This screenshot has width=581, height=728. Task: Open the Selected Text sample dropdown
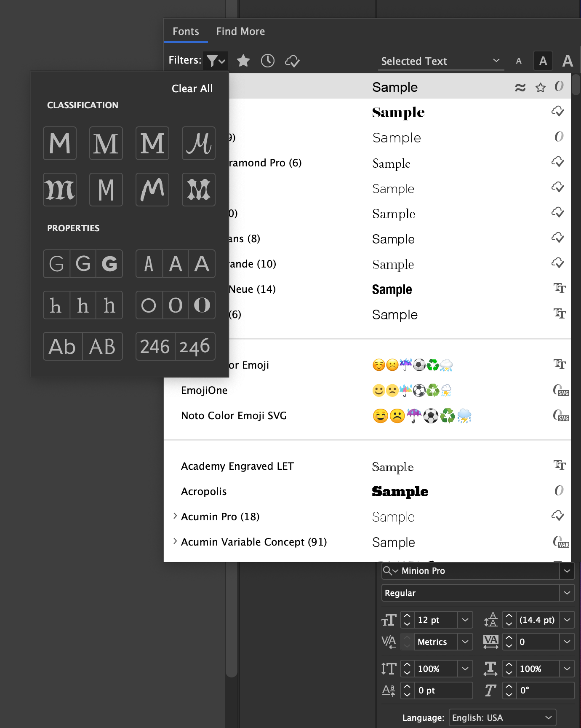click(440, 61)
